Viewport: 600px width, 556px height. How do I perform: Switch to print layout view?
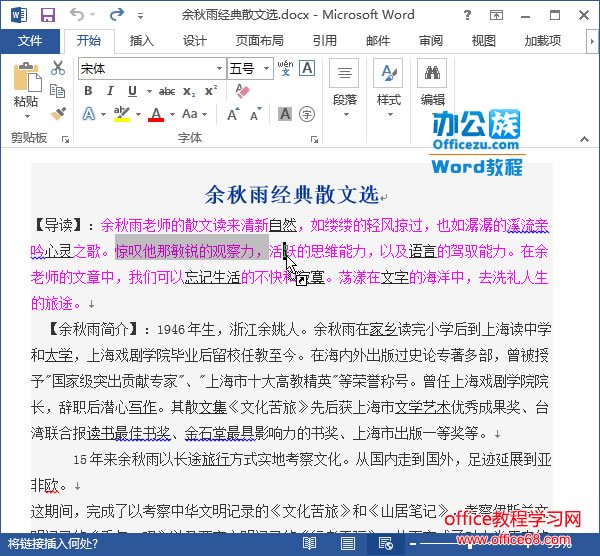pyautogui.click(x=347, y=543)
